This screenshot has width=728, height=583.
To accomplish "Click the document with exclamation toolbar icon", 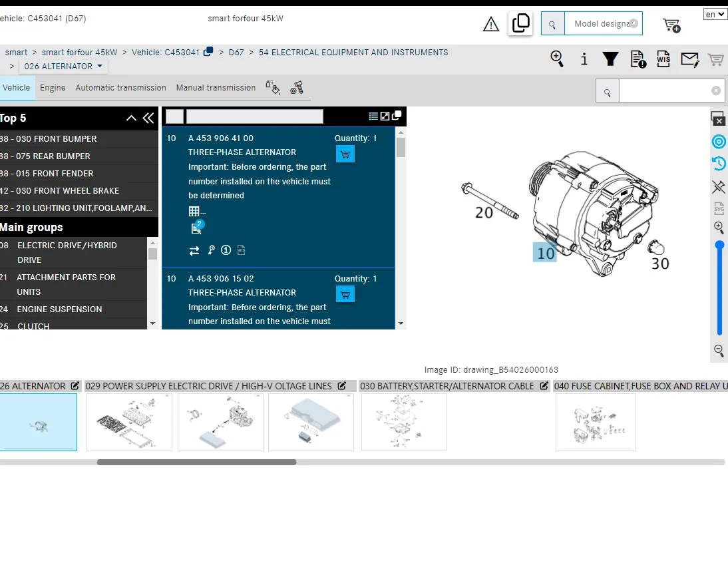I will pyautogui.click(x=638, y=59).
